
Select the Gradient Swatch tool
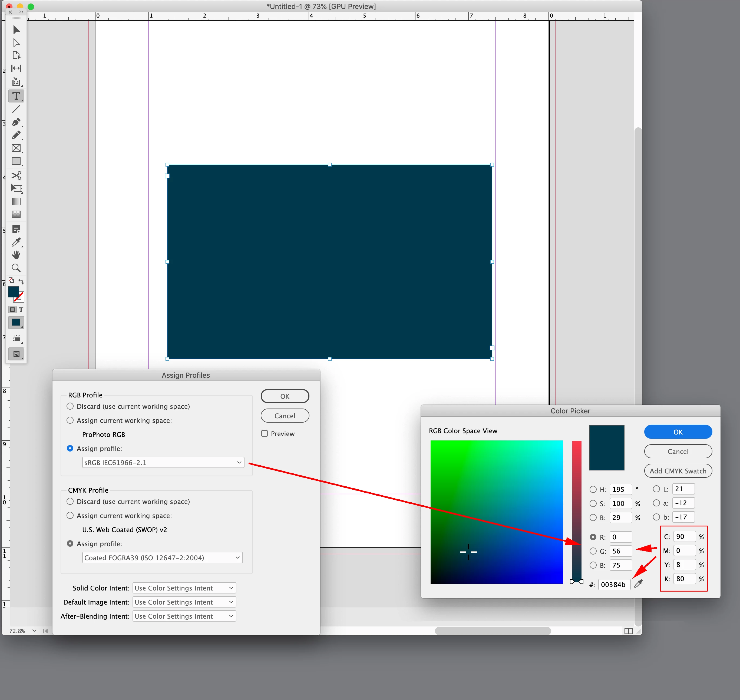16,201
